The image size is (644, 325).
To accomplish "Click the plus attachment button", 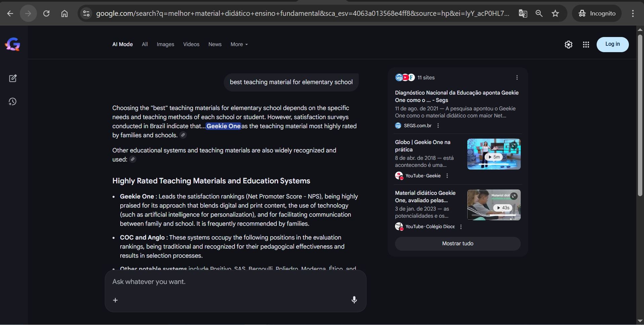I will (x=115, y=300).
